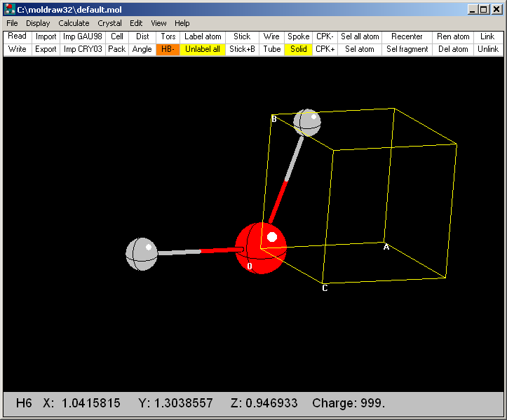Switch to Tube rendering

pos(271,49)
